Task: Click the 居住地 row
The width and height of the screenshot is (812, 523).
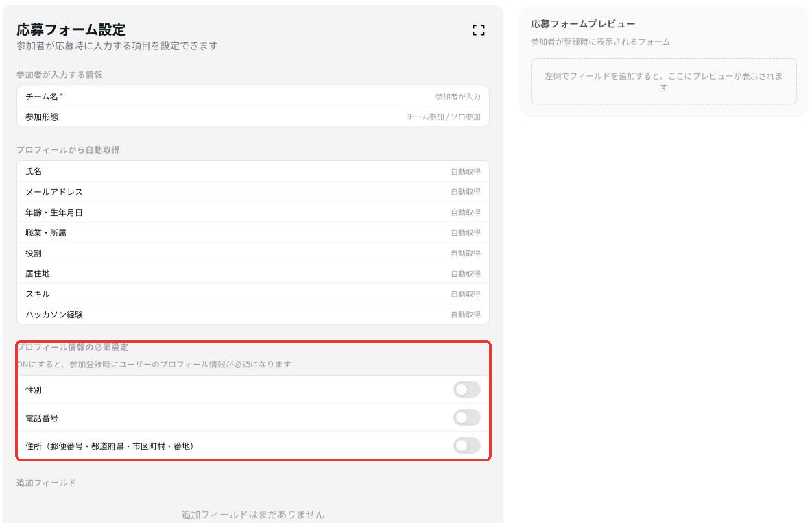Action: 252,273
